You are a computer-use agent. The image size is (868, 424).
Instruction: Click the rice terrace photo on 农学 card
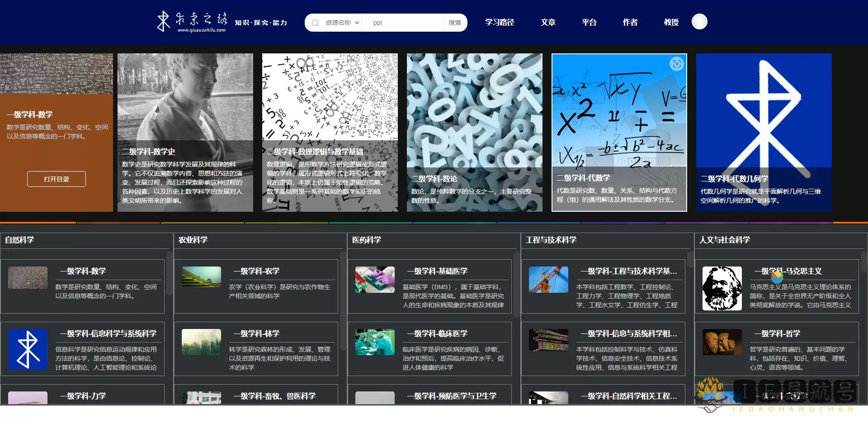tap(201, 277)
